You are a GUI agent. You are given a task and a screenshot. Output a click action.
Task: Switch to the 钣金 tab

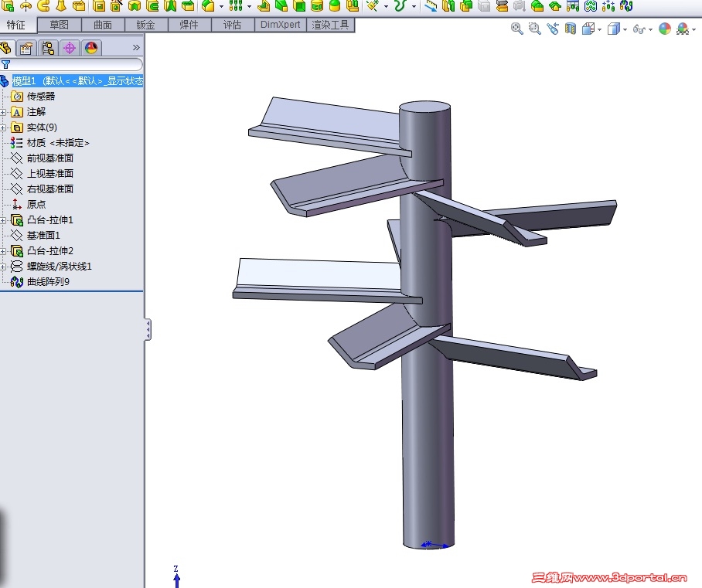pos(145,25)
